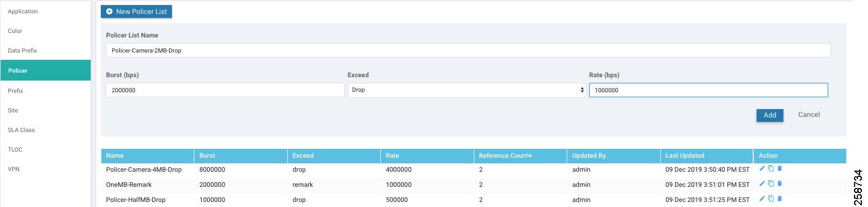This screenshot has height=207, width=868.
Task: Open the Exceed dropdown set to Drop
Action: coord(467,90)
